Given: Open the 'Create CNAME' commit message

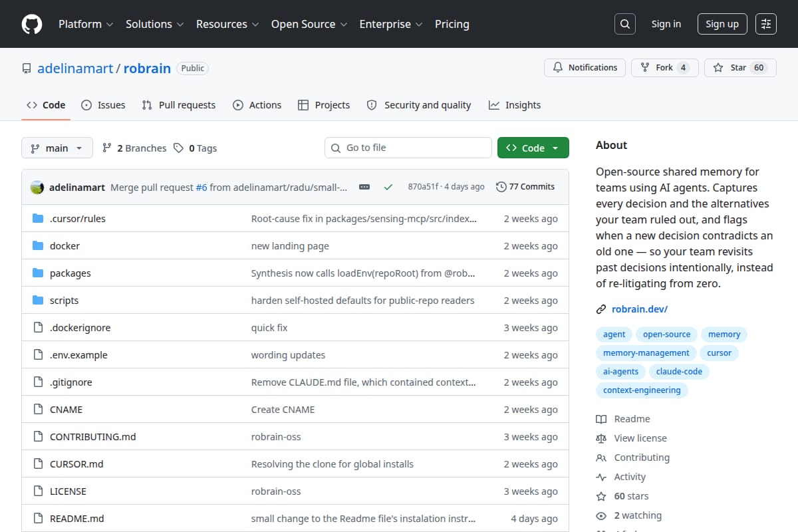Looking at the screenshot, I should pos(283,410).
